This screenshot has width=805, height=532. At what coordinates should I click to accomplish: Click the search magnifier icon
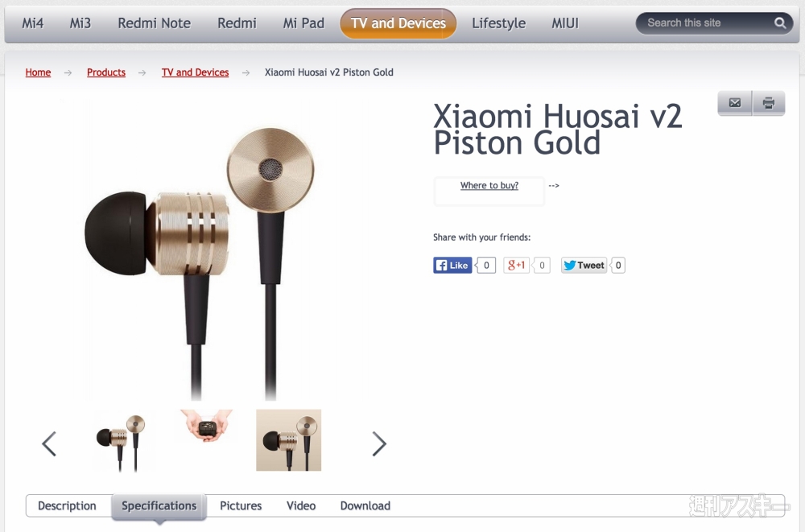point(780,23)
